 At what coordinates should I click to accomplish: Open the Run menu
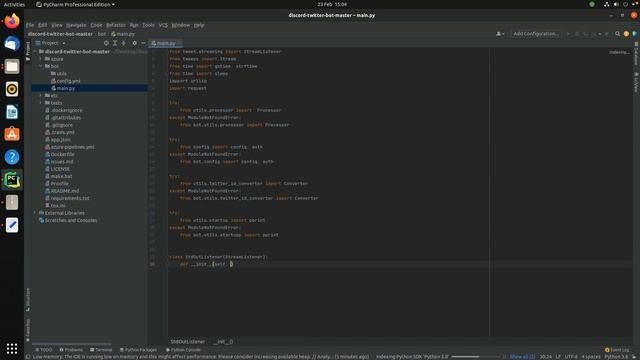click(134, 25)
